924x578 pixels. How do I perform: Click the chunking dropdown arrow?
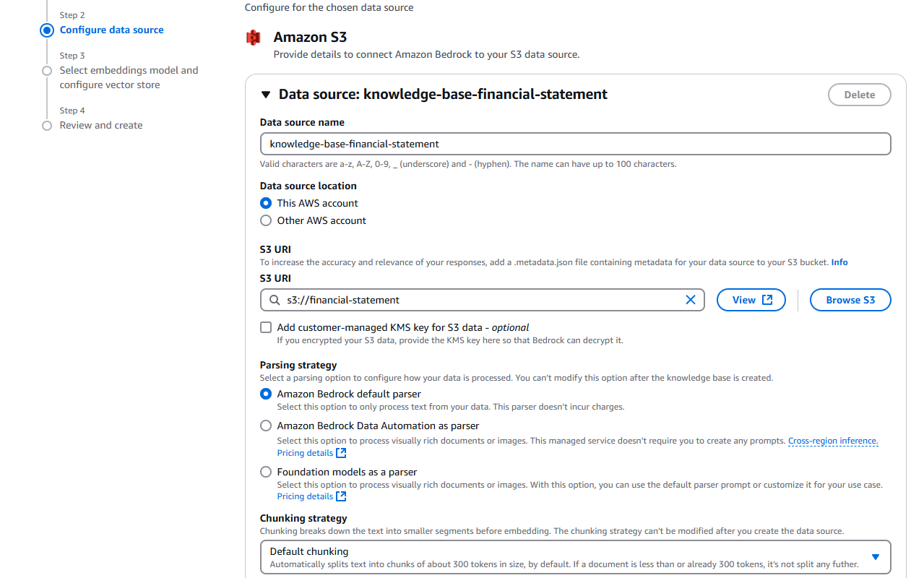pos(876,557)
